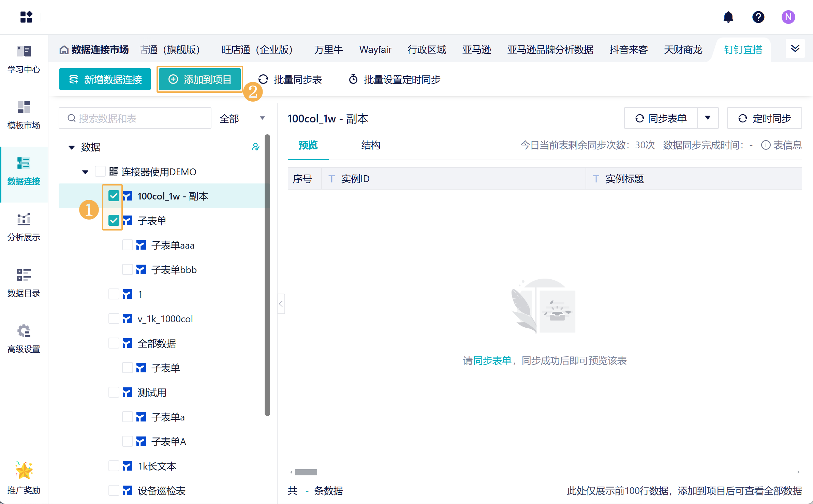
Task: Open the apps grid icon top-left
Action: 26,17
